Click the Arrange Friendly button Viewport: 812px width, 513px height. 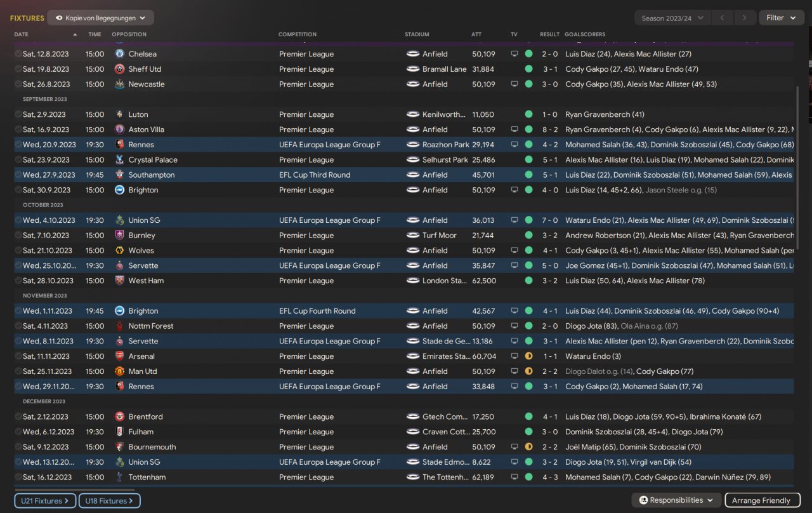click(761, 500)
